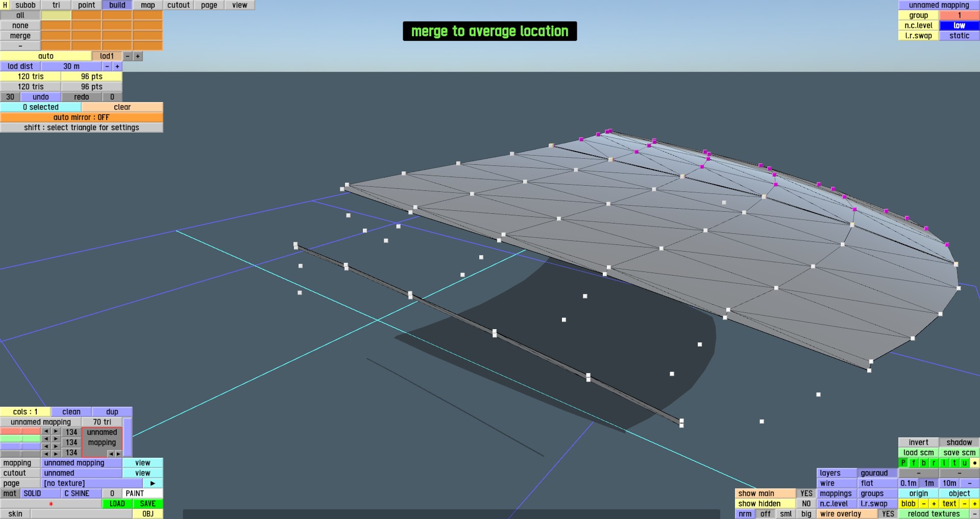
Task: Show groups colouring mode
Action: click(877, 493)
